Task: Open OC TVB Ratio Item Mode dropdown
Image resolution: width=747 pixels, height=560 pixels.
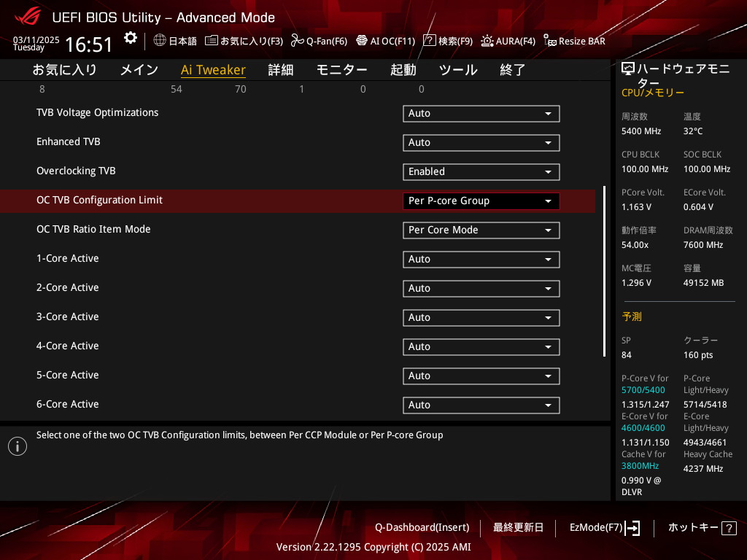Action: point(481,230)
